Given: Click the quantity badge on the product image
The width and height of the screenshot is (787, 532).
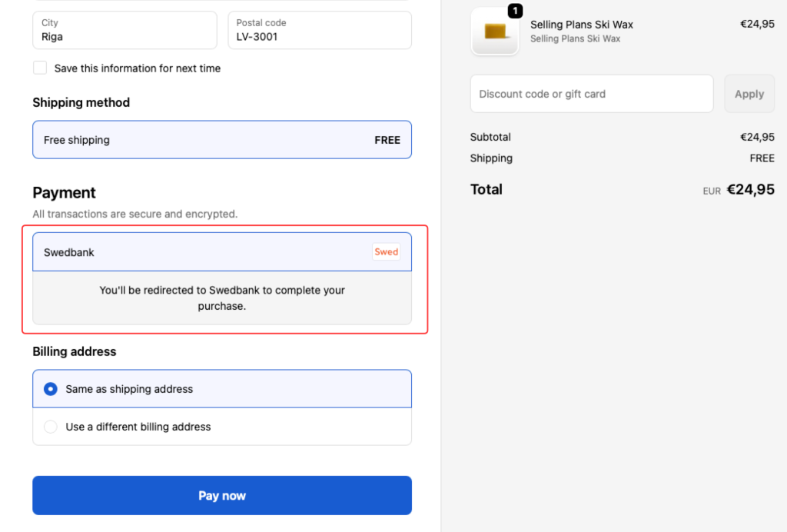Looking at the screenshot, I should click(515, 11).
